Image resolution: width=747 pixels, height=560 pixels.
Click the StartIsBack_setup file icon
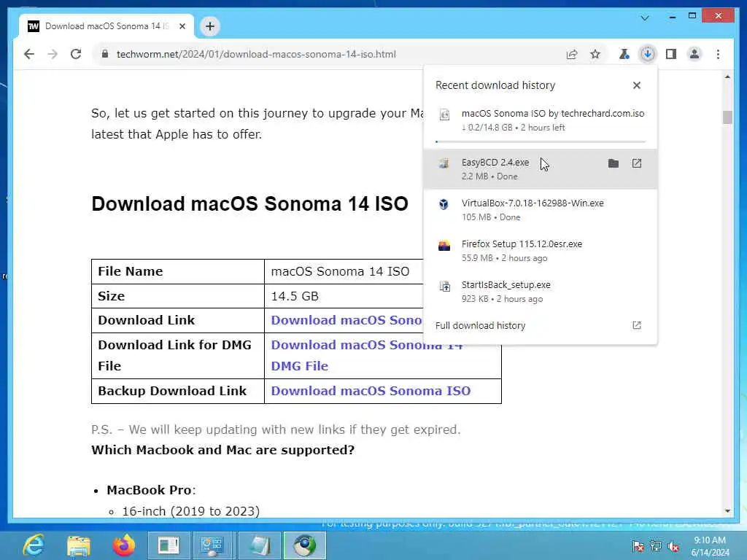click(x=444, y=286)
